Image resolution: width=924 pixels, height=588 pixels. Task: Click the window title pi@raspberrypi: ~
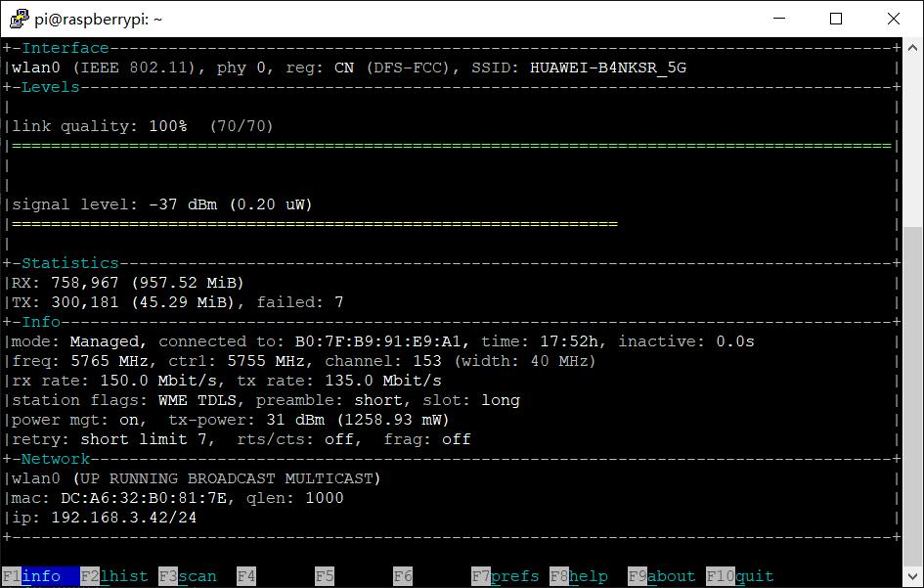(x=98, y=19)
